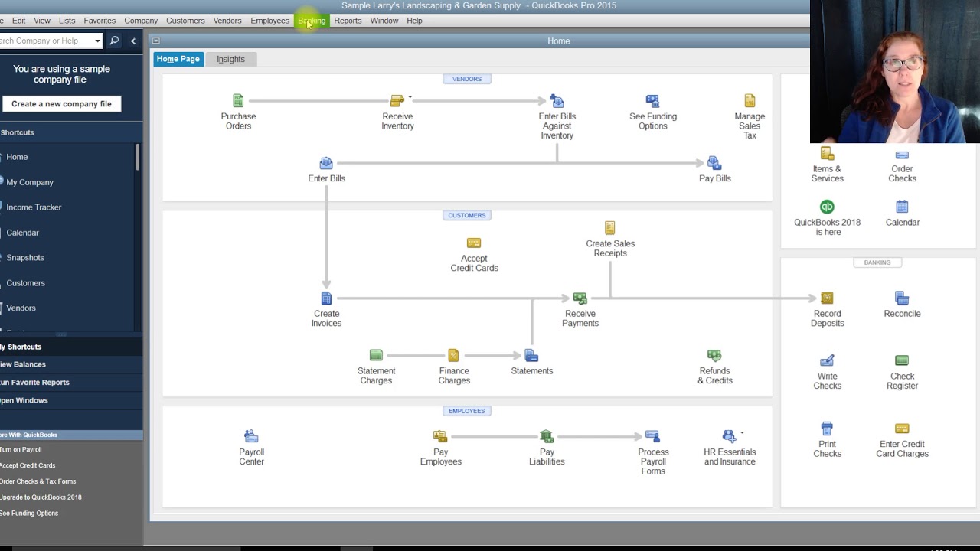The image size is (980, 551).
Task: Open the Reconcile icon
Action: (902, 298)
